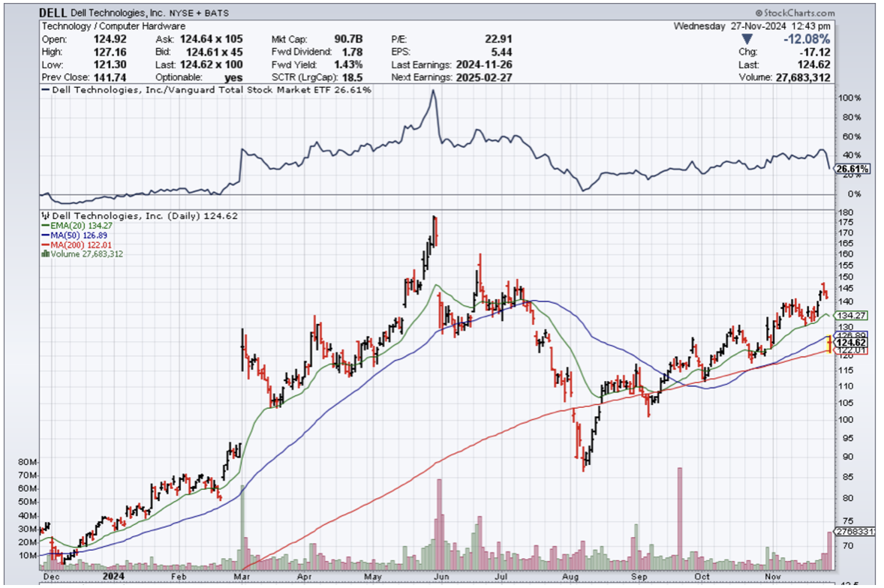Image resolution: width=884 pixels, height=588 pixels.
Task: Click the 80M volume axis label
Action: (28, 462)
